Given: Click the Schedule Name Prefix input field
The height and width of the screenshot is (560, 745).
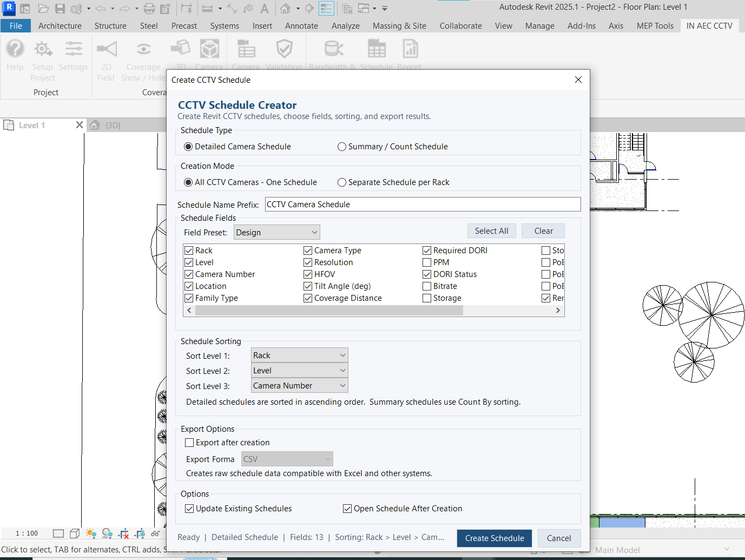Looking at the screenshot, I should click(423, 205).
